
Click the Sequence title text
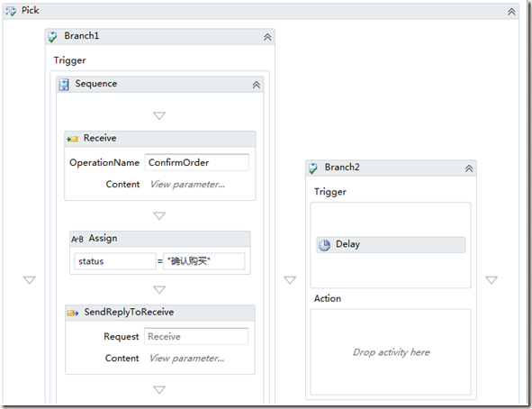[x=96, y=84]
